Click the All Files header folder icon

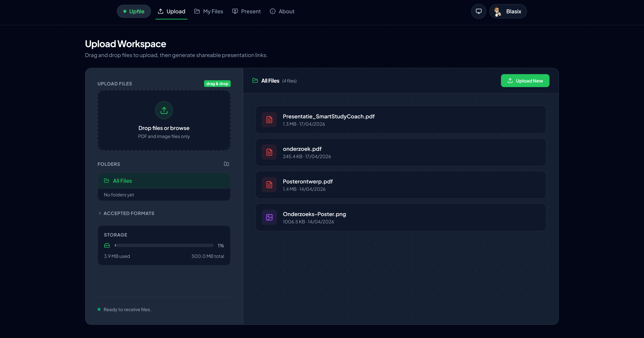(255, 80)
